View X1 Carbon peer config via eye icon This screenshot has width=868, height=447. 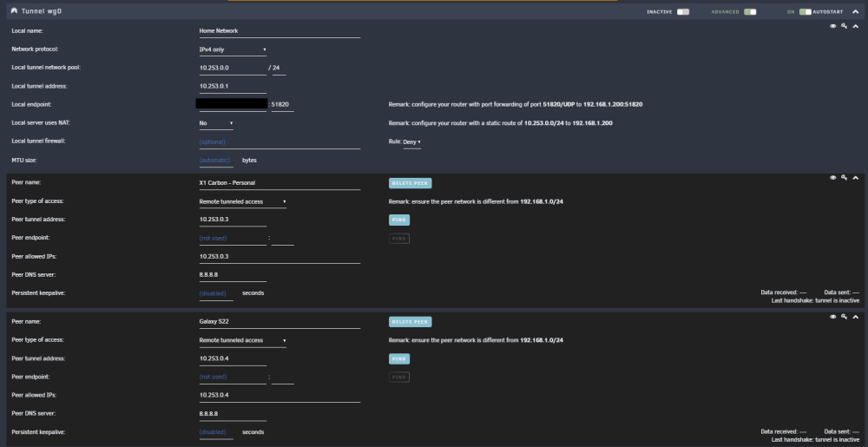(832, 178)
